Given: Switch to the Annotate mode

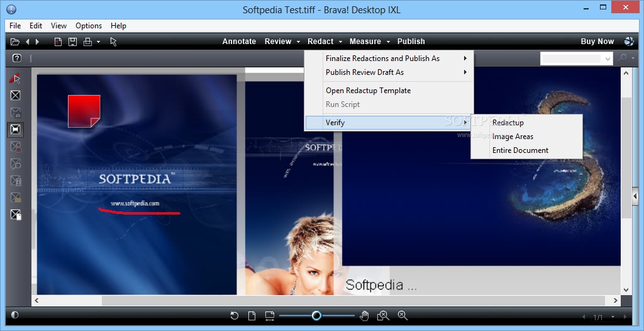Looking at the screenshot, I should (x=239, y=42).
